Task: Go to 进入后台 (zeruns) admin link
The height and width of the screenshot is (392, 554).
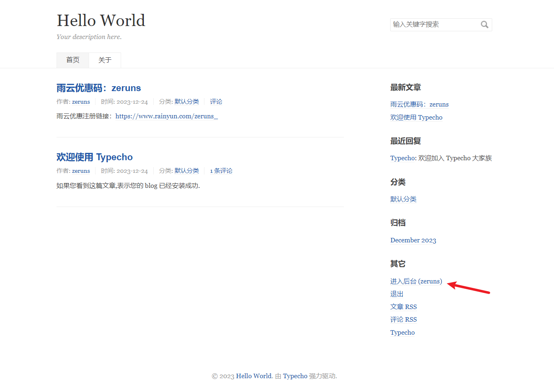Action: pos(416,281)
